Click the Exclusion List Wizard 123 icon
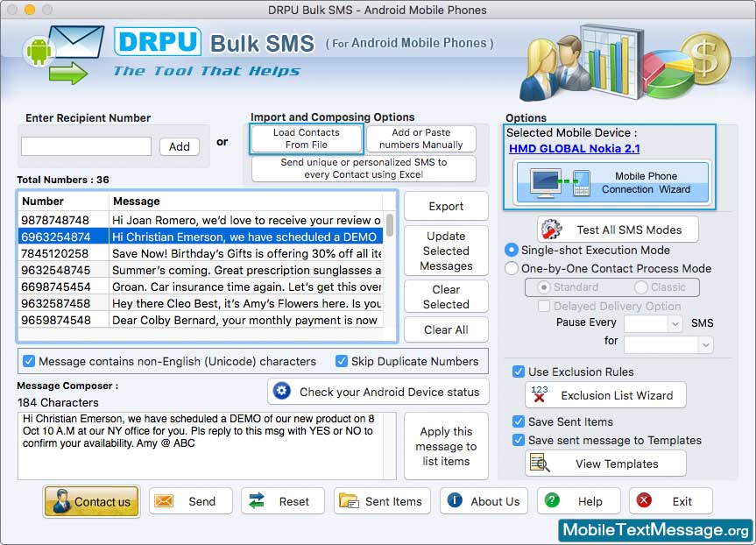This screenshot has height=545, width=756. (x=540, y=394)
